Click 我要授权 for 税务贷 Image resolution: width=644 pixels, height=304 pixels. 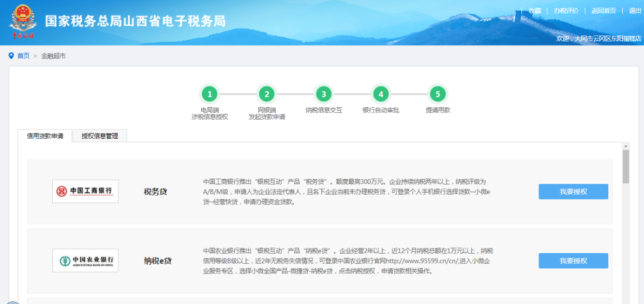[x=573, y=192]
